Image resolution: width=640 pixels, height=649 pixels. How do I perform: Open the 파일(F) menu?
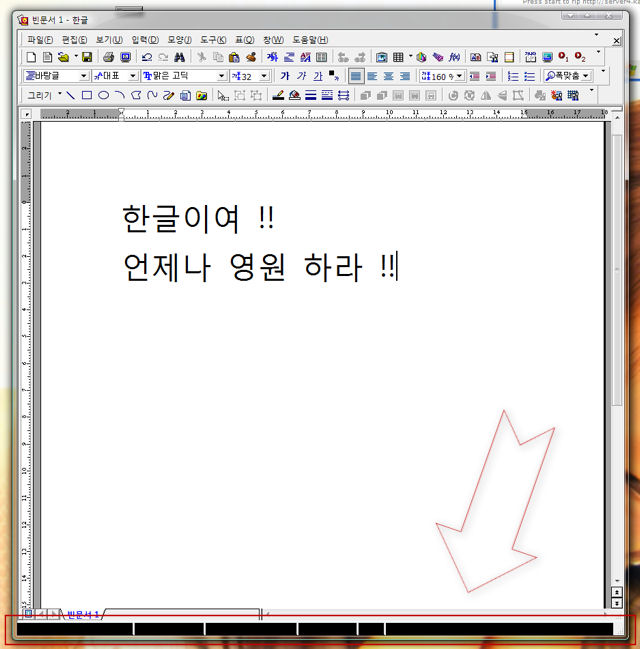pos(40,40)
